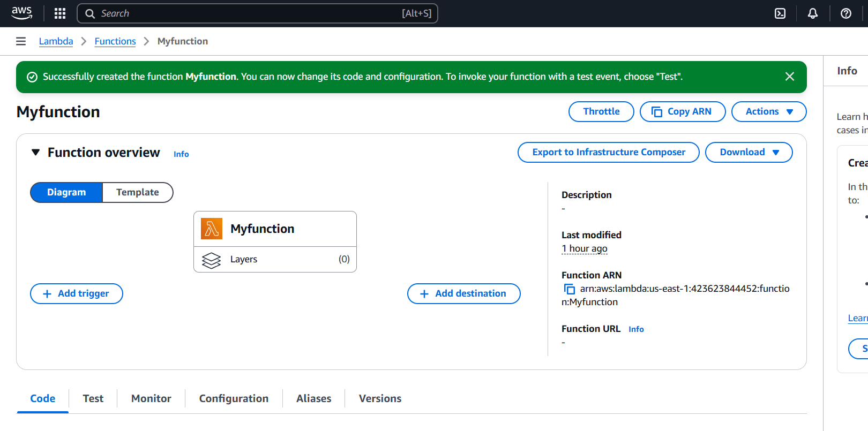Export to Infrastructure Composer

(609, 152)
